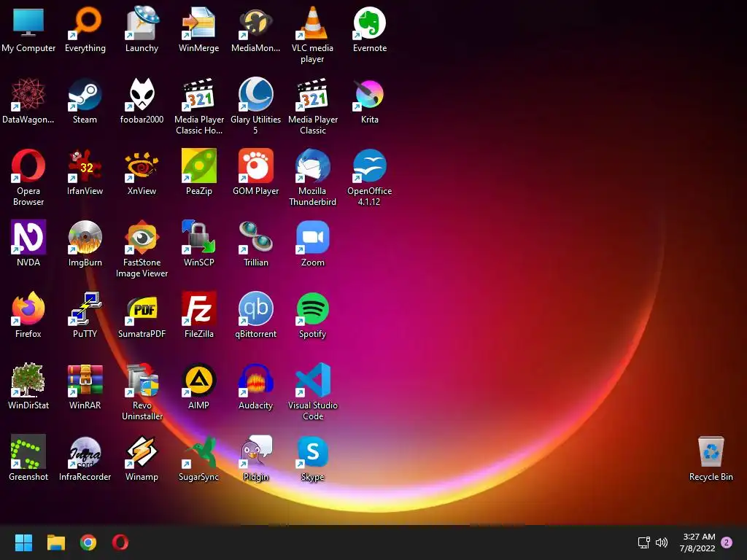This screenshot has height=560, width=747.
Task: Select Opera Browser desktop icon
Action: pyautogui.click(x=28, y=166)
